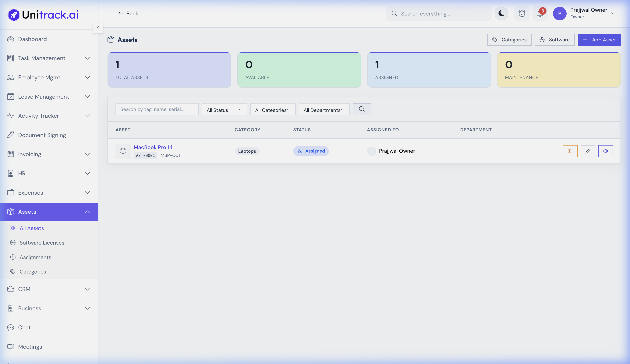
Task: Open Chat from the sidebar
Action: (x=24, y=327)
